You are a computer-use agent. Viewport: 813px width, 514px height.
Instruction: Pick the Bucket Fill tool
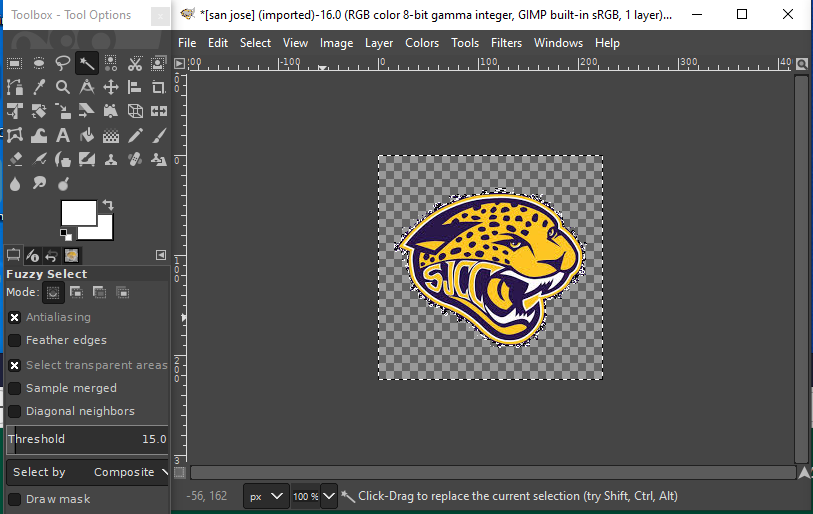(x=87, y=135)
